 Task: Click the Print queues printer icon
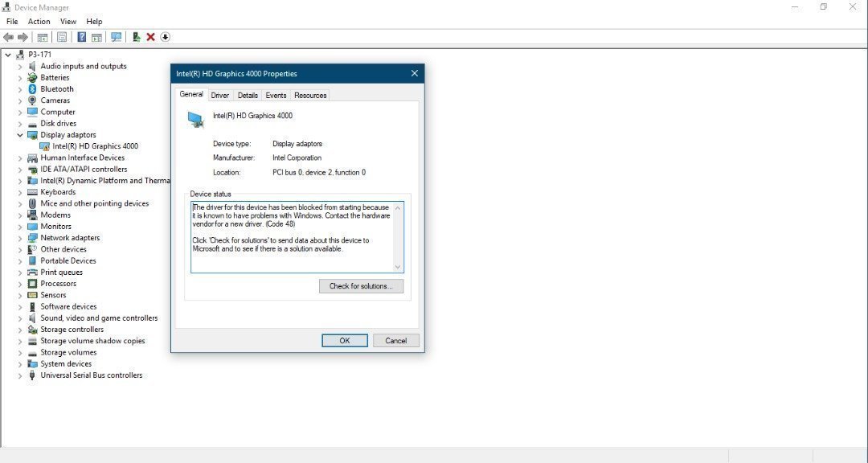click(32, 272)
